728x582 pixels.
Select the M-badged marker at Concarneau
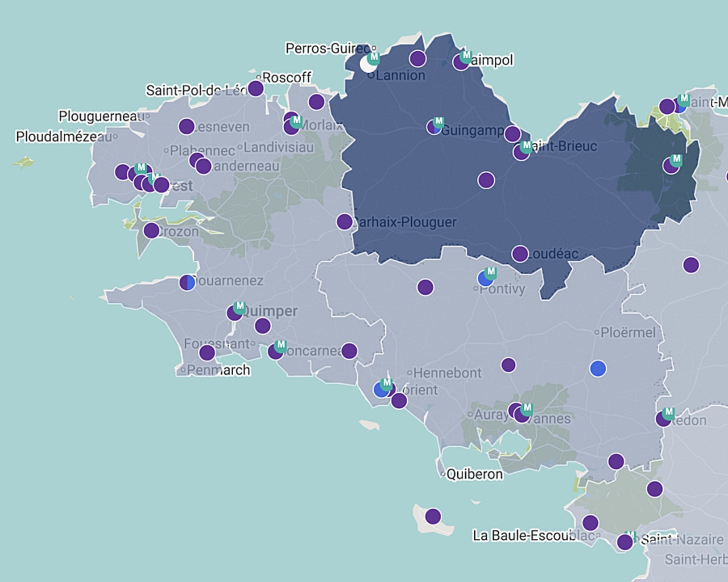click(x=275, y=351)
